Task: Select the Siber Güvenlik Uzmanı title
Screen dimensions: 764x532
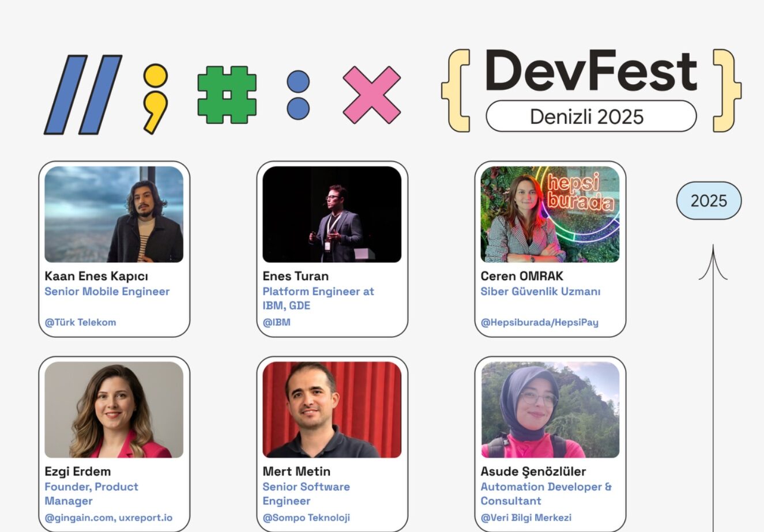Action: click(x=540, y=292)
